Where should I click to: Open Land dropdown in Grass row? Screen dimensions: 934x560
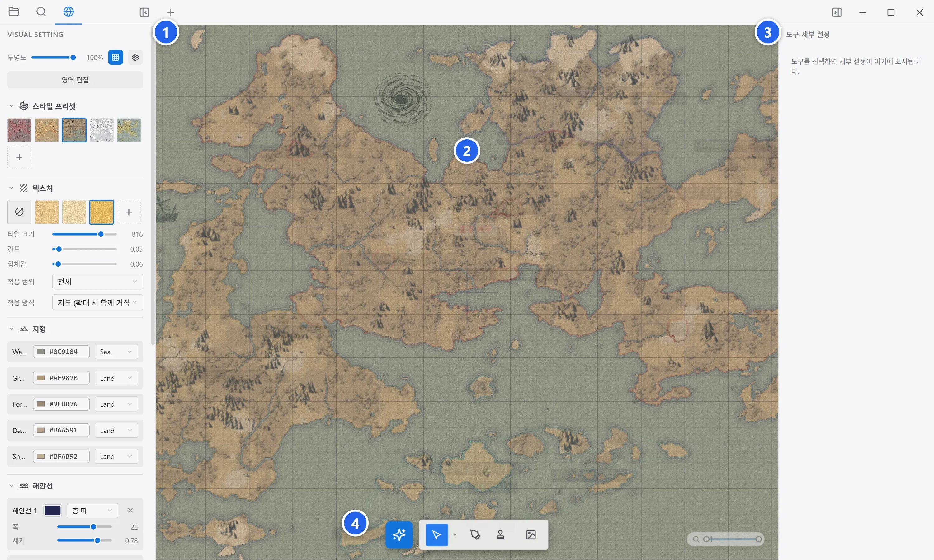(x=116, y=378)
